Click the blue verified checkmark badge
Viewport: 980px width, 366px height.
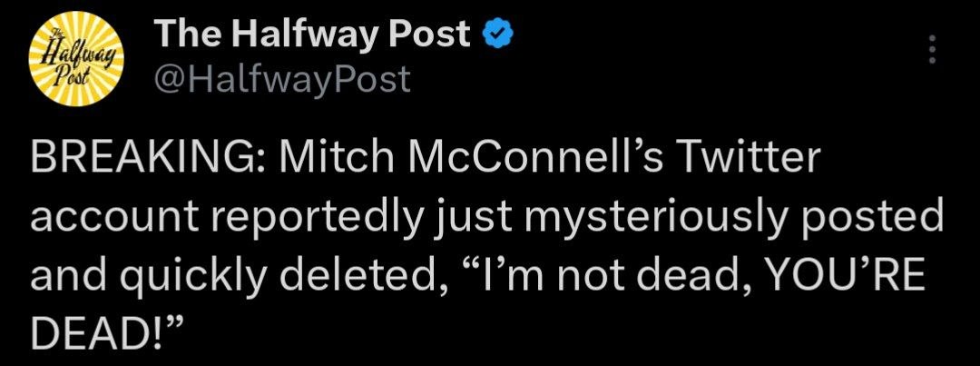(x=501, y=34)
